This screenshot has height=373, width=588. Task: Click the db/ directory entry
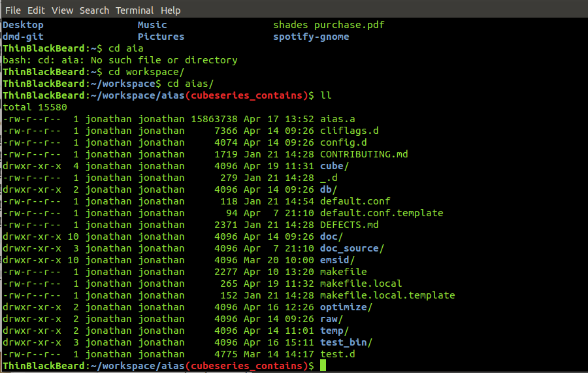tap(329, 189)
